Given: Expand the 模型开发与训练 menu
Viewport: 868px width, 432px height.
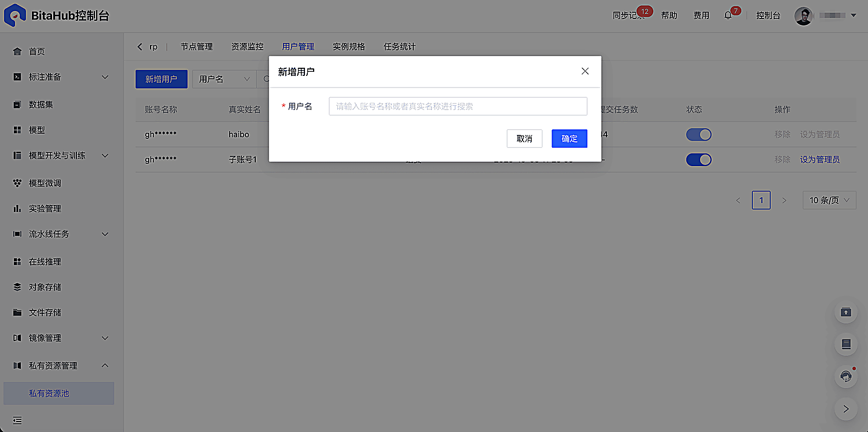Looking at the screenshot, I should (105, 156).
